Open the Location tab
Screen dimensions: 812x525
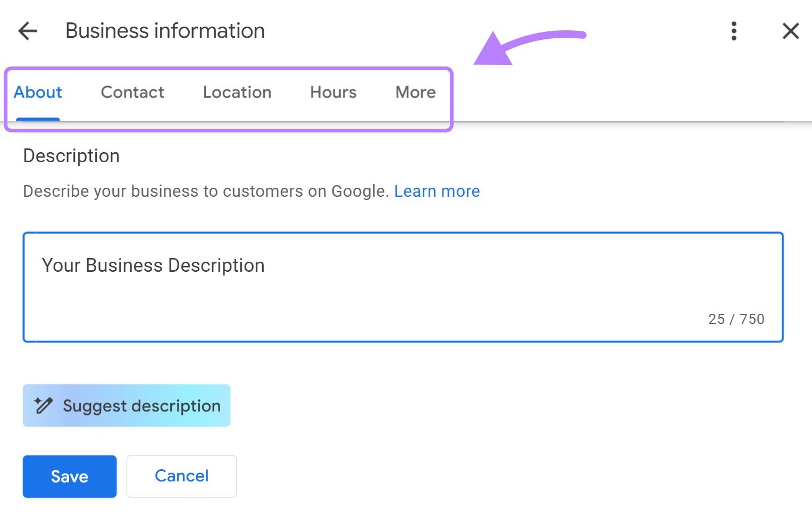click(237, 92)
